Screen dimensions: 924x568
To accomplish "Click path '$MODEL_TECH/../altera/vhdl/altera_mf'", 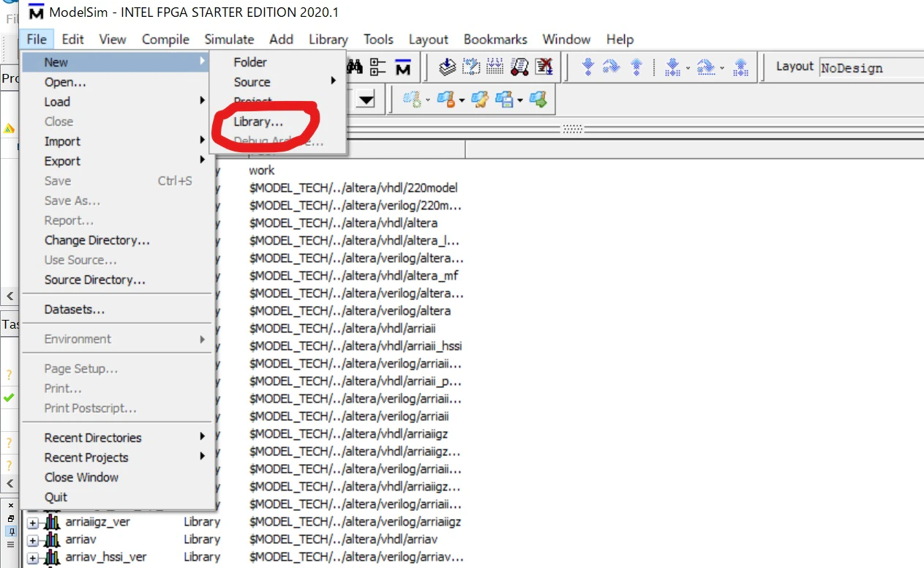I will pyautogui.click(x=354, y=275).
